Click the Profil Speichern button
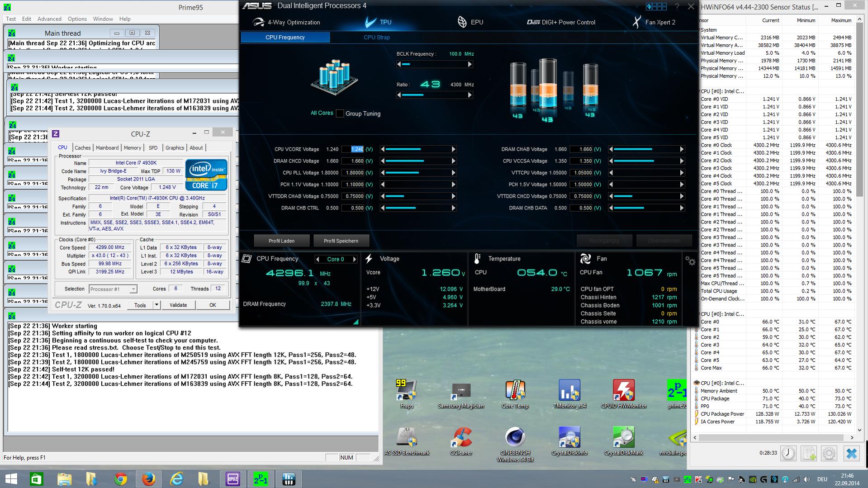 click(x=341, y=241)
